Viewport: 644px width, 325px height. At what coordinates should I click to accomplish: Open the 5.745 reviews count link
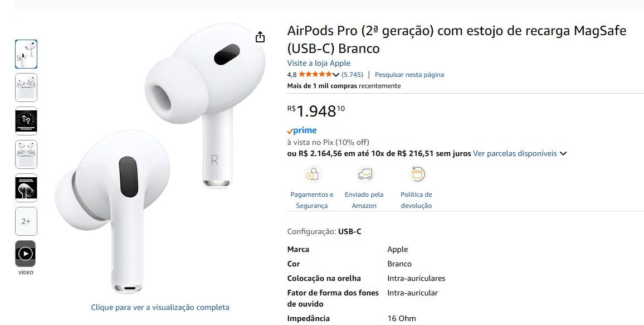[x=353, y=75]
